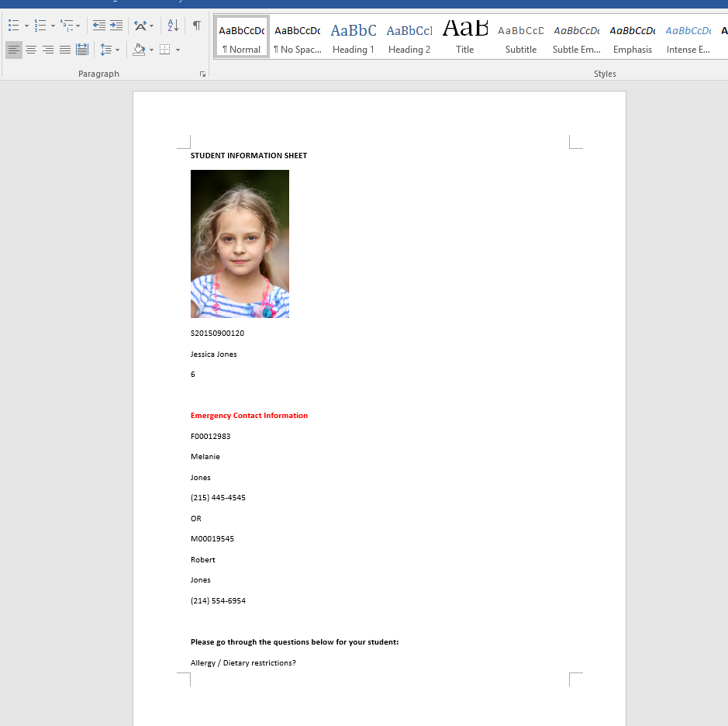This screenshot has width=728, height=726.
Task: Apply distributed alignment
Action: (x=82, y=50)
